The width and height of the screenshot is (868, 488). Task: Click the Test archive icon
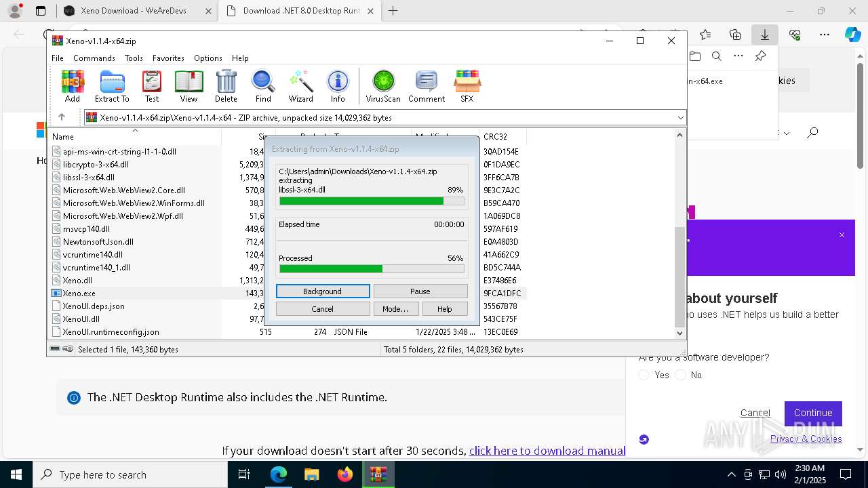click(152, 86)
